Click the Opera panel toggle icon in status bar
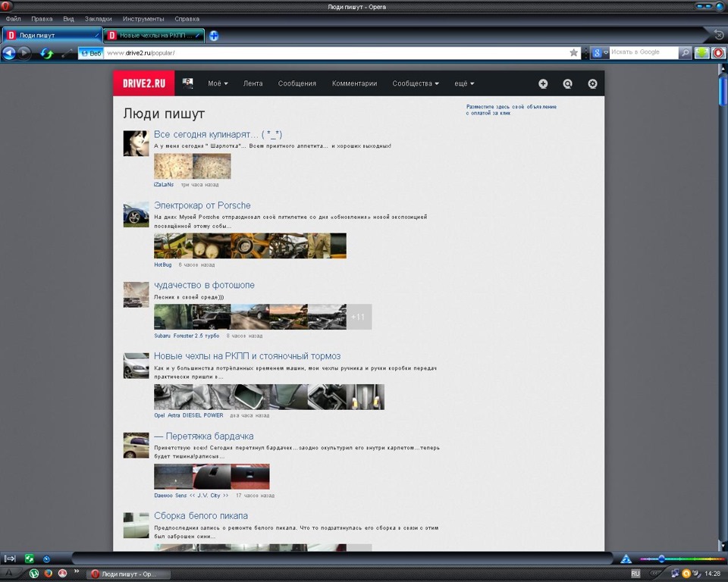This screenshot has height=582, width=728. tap(10, 559)
